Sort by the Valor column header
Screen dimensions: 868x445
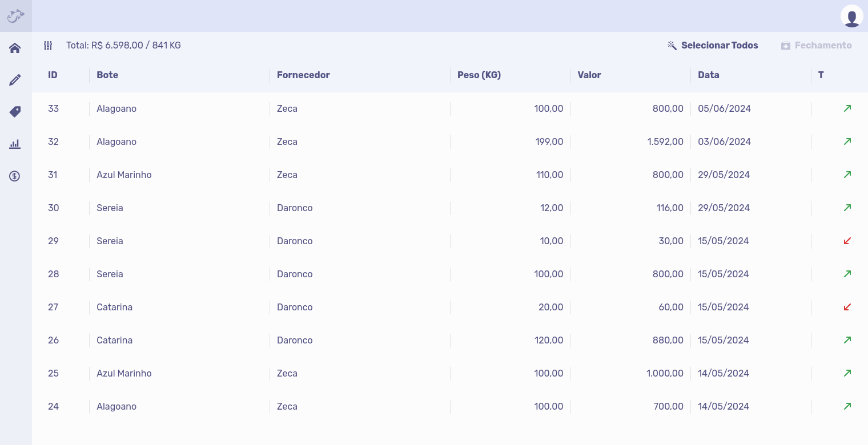click(589, 75)
